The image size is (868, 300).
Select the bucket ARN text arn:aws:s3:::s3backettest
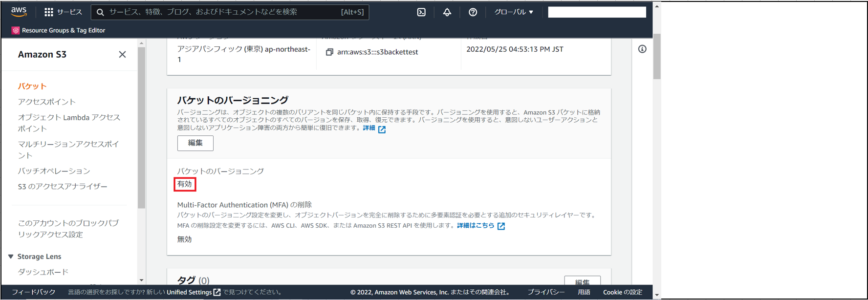(x=378, y=52)
